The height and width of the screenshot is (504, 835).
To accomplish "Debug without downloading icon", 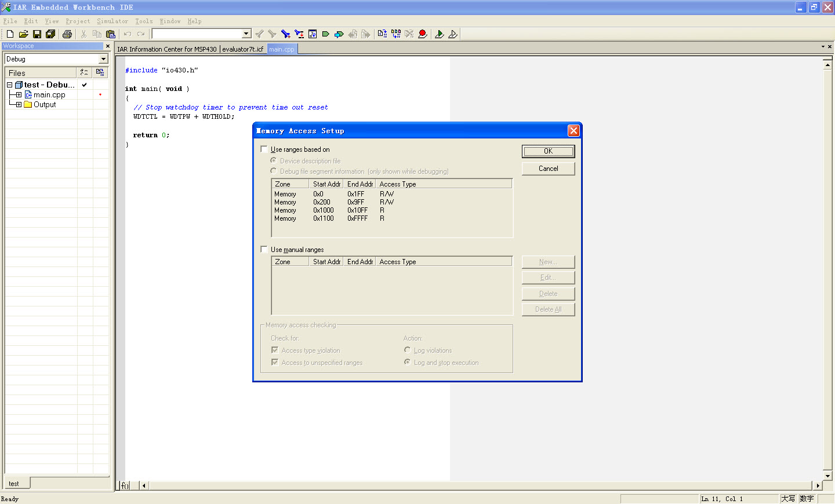I will coord(453,34).
